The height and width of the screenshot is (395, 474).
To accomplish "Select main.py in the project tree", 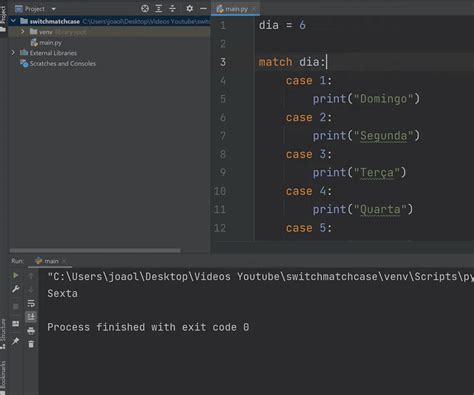I will click(50, 42).
